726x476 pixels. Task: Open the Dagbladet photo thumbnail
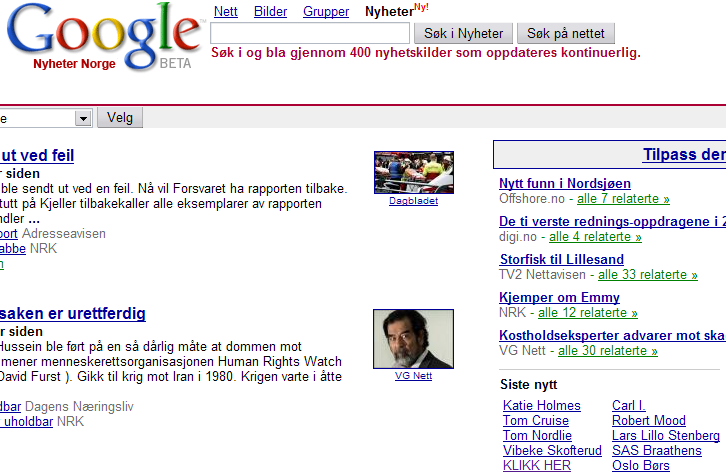pyautogui.click(x=414, y=172)
